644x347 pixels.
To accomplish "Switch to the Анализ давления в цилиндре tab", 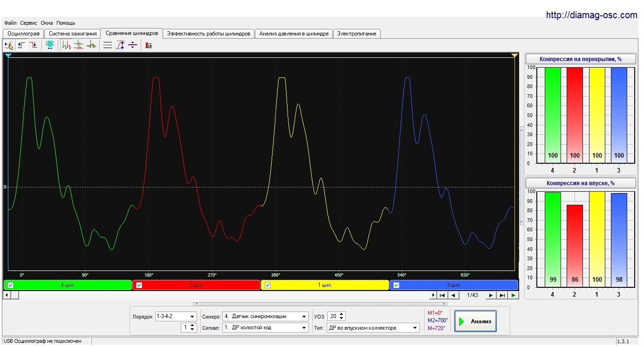I will [x=294, y=34].
